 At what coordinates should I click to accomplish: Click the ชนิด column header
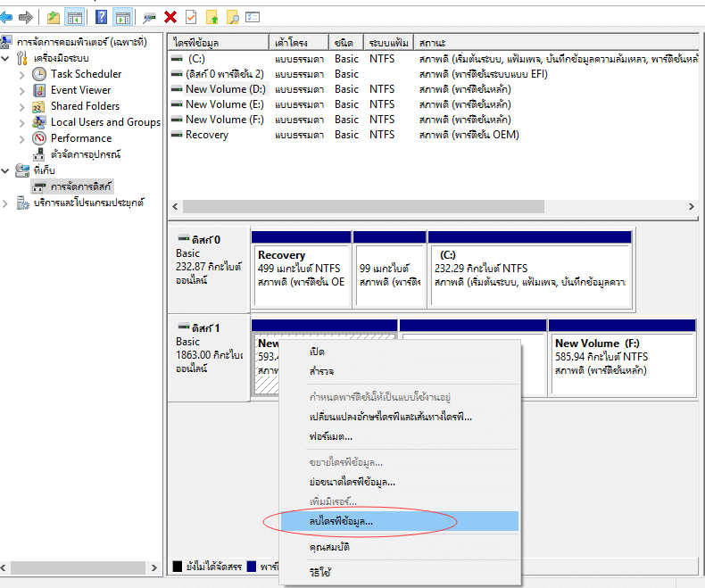click(x=344, y=43)
